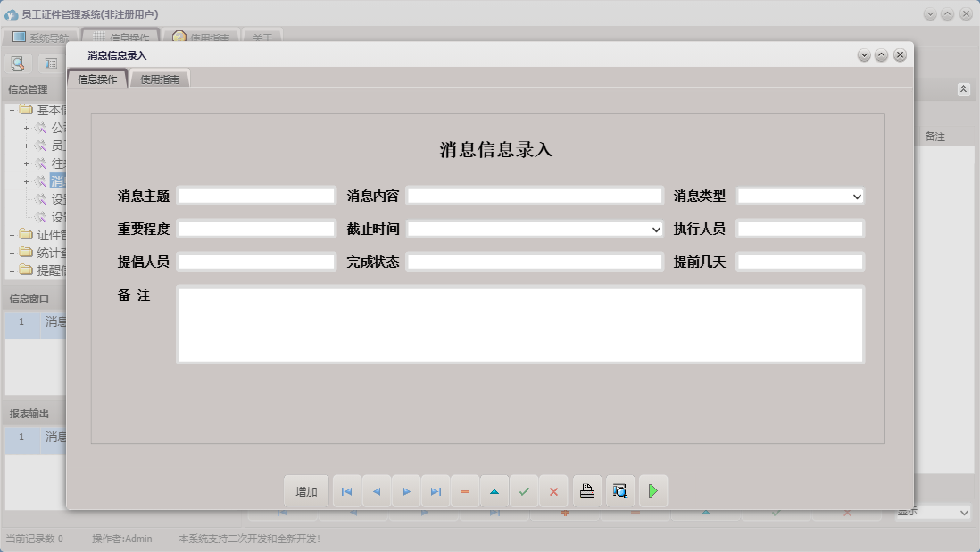The width and height of the screenshot is (980, 552).
Task: Cancel changes with the red X icon
Action: click(553, 490)
